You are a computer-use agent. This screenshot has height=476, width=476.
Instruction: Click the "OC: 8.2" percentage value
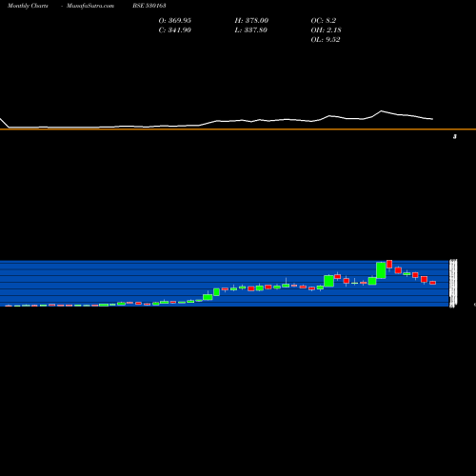tap(324, 21)
